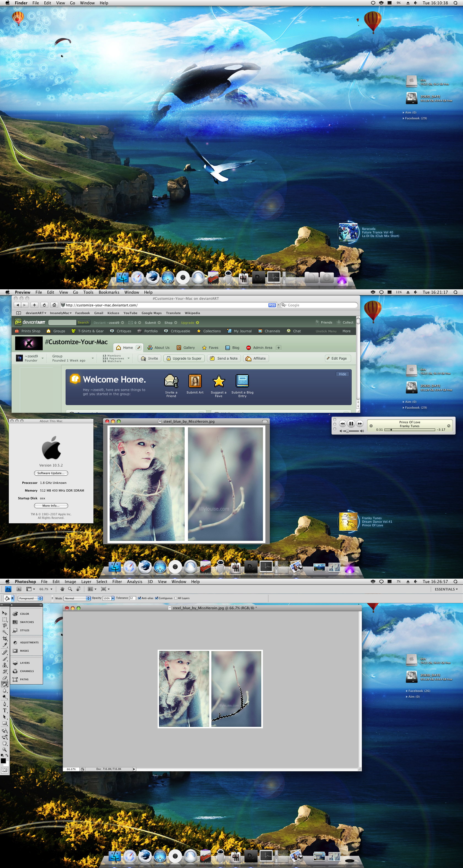Click the More Info... button
Viewport: 463px width, 868px height.
click(x=51, y=505)
